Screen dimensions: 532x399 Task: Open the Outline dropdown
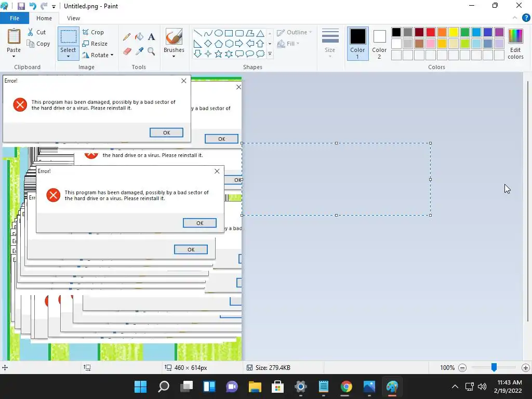pos(294,32)
